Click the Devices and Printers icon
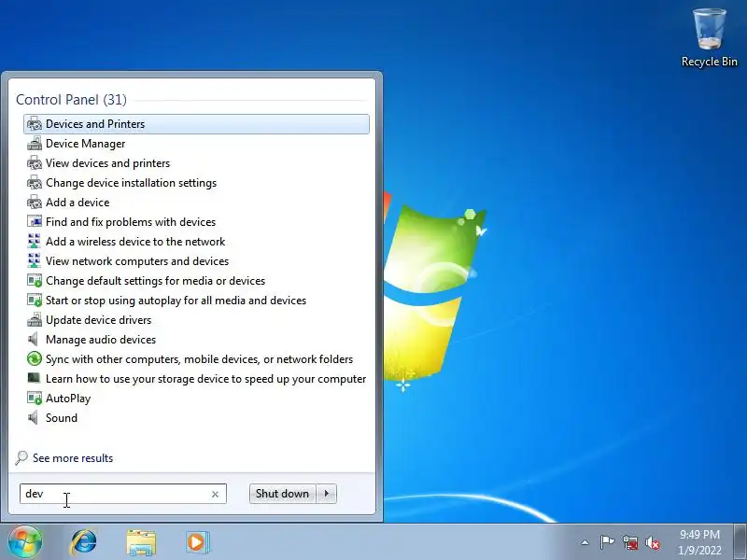This screenshot has height=560, width=747. click(35, 124)
